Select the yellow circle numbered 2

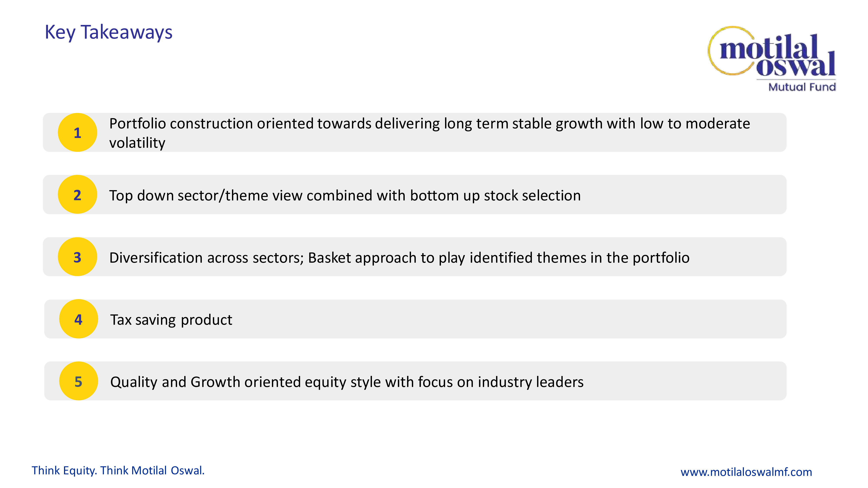coord(77,194)
